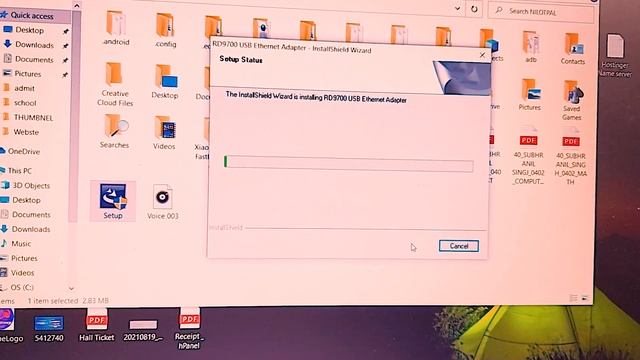This screenshot has height=360, width=640.
Task: Open the adb folder
Action: click(531, 47)
